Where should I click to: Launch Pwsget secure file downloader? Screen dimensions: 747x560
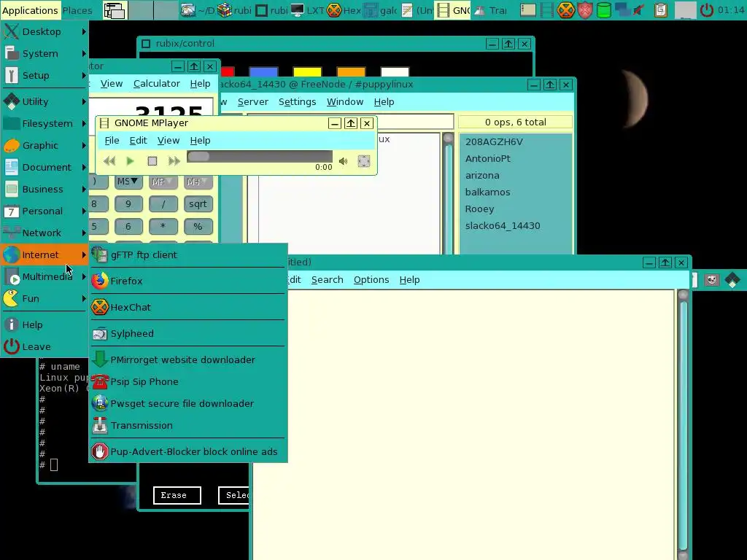coord(188,403)
